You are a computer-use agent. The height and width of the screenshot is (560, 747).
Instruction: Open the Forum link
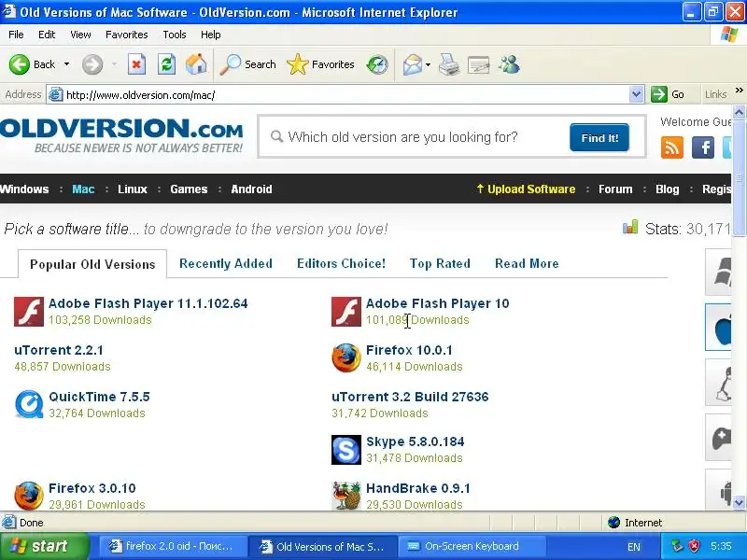coord(615,189)
